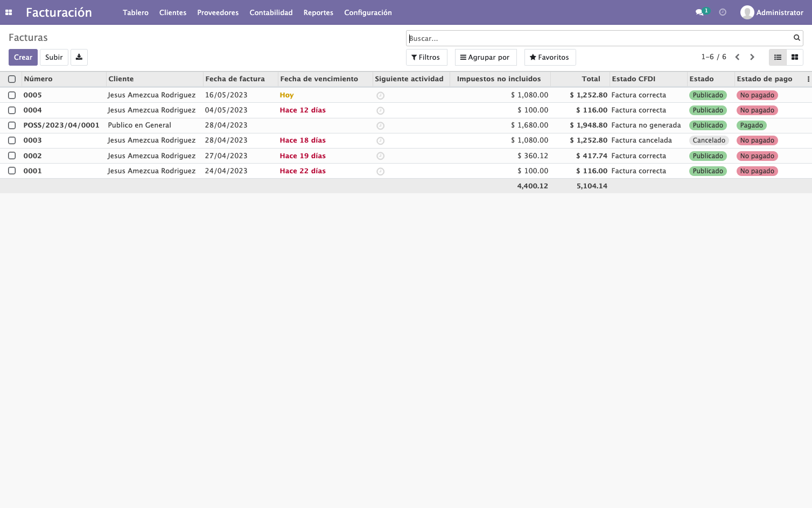This screenshot has width=812, height=508.
Task: Click the Crear button
Action: click(23, 57)
